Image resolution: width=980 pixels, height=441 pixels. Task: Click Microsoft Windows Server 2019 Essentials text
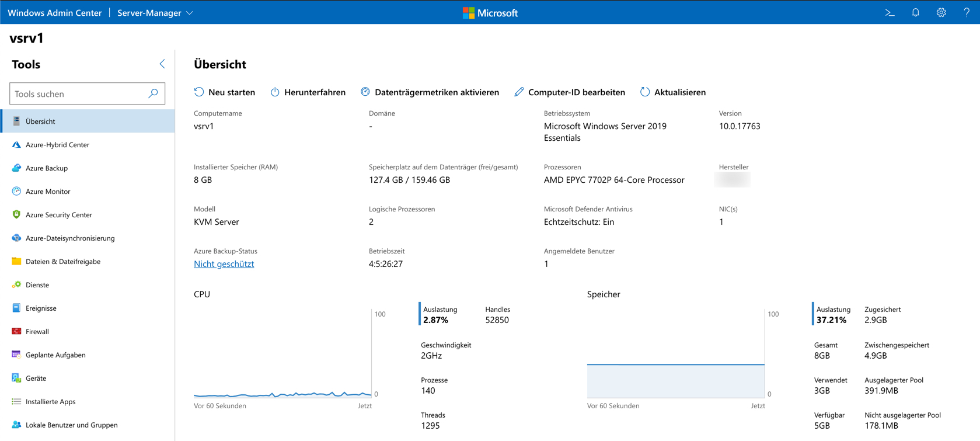[605, 132]
